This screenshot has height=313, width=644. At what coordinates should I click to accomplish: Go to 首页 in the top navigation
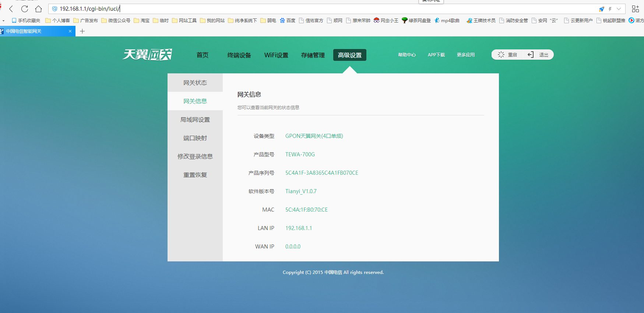pyautogui.click(x=203, y=55)
